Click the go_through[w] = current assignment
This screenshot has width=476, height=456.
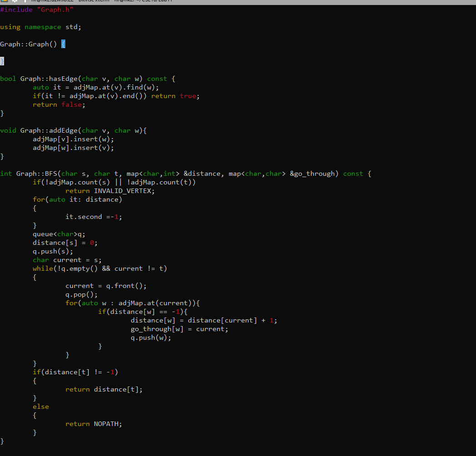180,329
